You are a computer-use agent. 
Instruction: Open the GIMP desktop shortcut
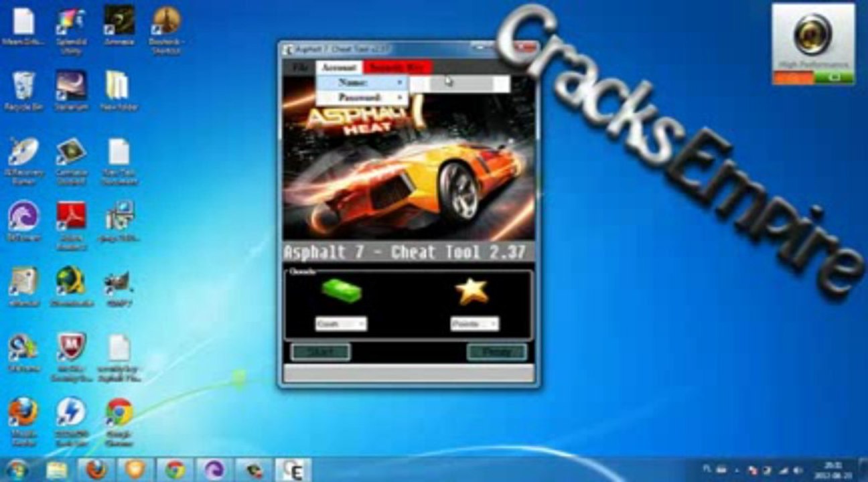[x=119, y=288]
